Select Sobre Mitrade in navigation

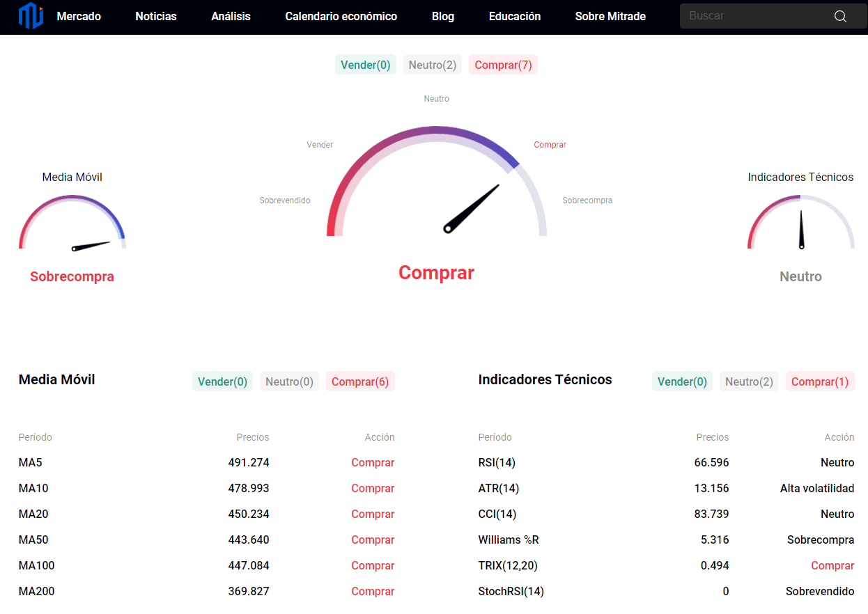click(610, 16)
